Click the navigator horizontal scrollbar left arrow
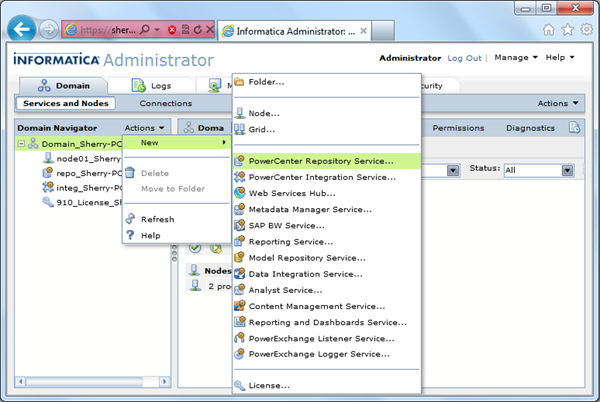The image size is (600, 402). click(x=21, y=381)
